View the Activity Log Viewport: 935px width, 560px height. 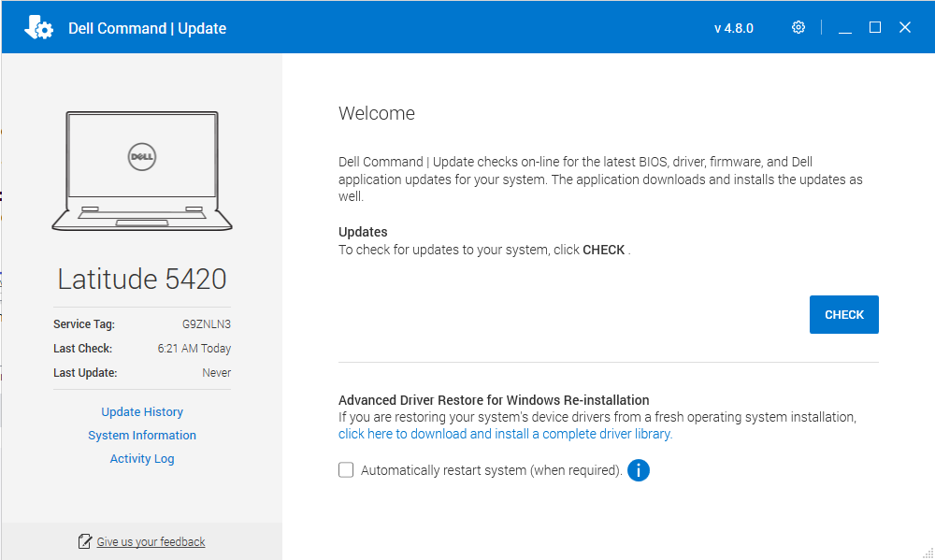(142, 459)
